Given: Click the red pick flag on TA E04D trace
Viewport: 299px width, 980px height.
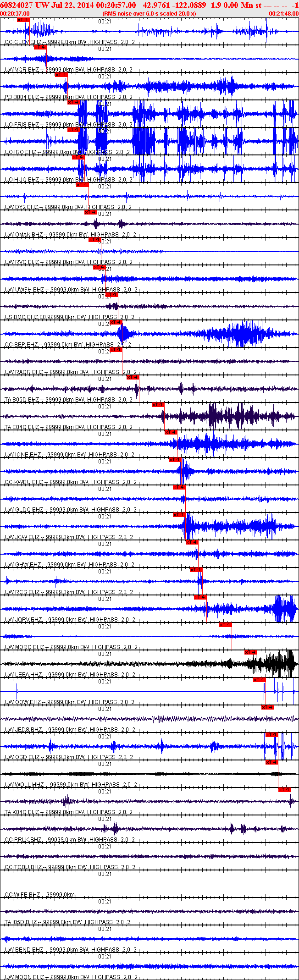Looking at the screenshot, I should coord(158,404).
